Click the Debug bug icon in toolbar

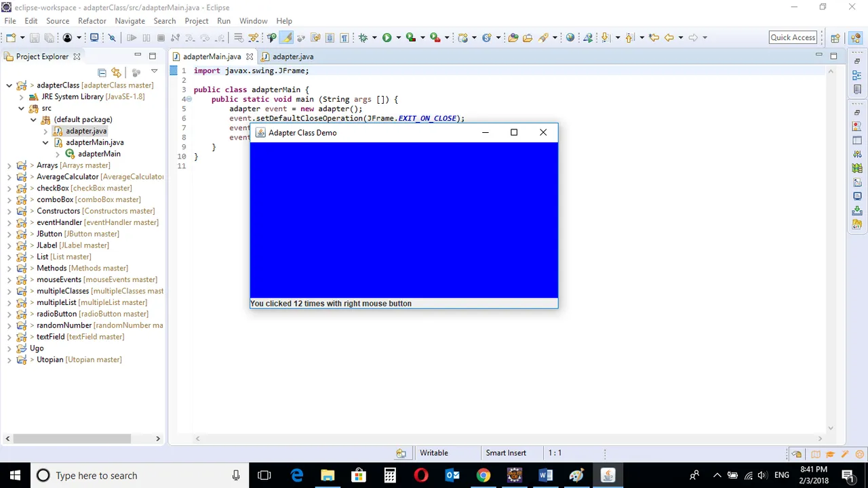click(363, 38)
